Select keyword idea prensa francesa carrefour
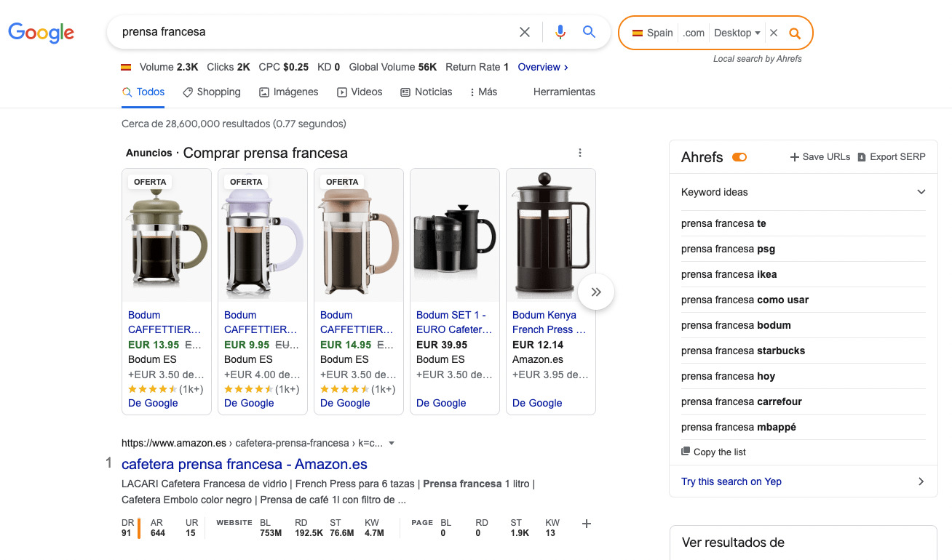Image resolution: width=952 pixels, height=560 pixels. 742,401
